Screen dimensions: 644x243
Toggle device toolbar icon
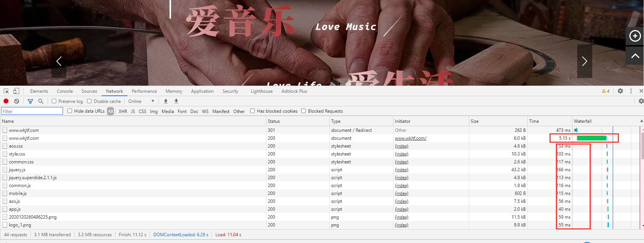(x=16, y=91)
